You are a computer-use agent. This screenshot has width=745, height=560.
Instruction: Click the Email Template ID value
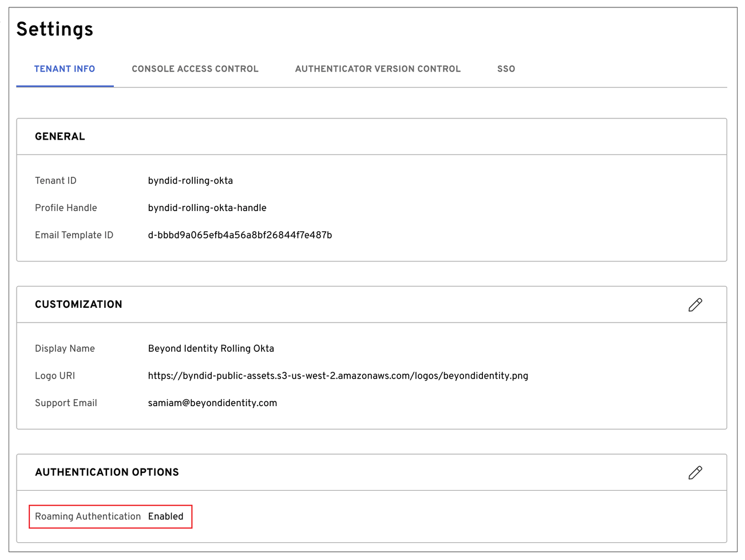(240, 235)
